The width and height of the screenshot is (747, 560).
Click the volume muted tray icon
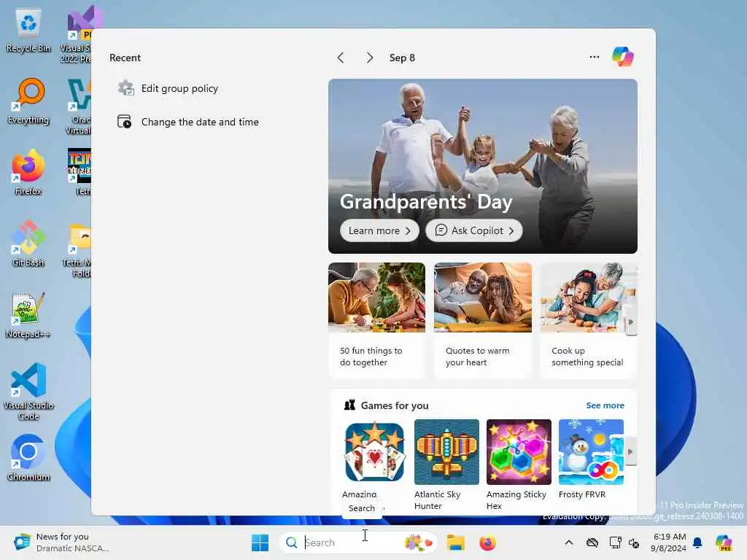click(634, 542)
